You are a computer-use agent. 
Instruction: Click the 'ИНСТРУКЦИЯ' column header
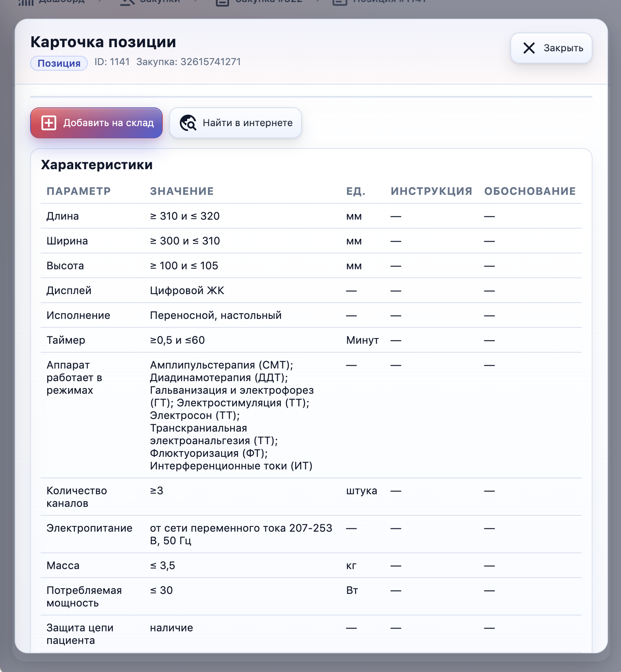point(431,191)
